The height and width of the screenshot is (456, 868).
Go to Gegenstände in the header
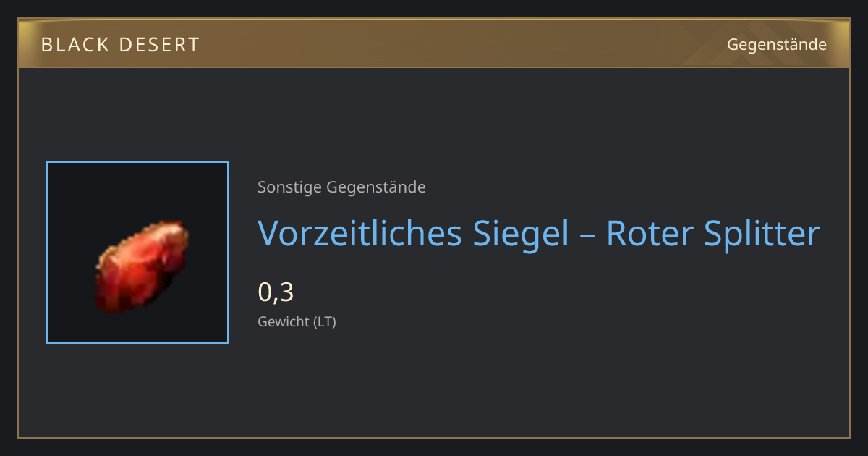(x=776, y=45)
